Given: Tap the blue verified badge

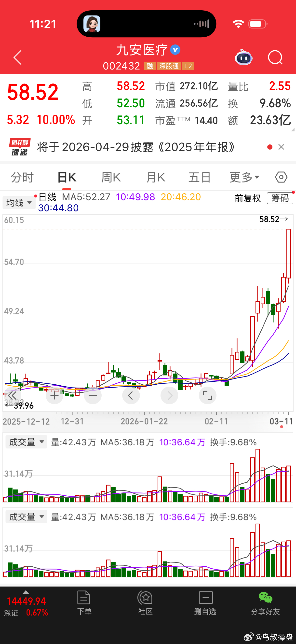Looking at the screenshot, I should (x=175, y=50).
